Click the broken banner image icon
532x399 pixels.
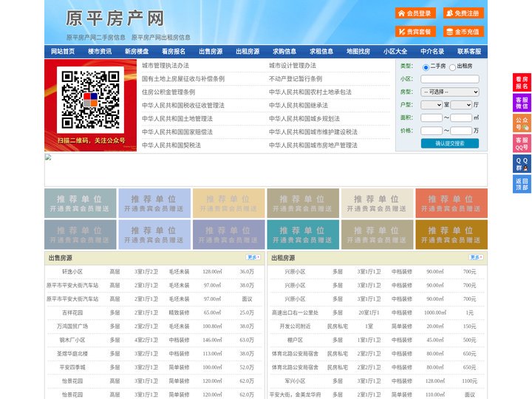[48, 157]
